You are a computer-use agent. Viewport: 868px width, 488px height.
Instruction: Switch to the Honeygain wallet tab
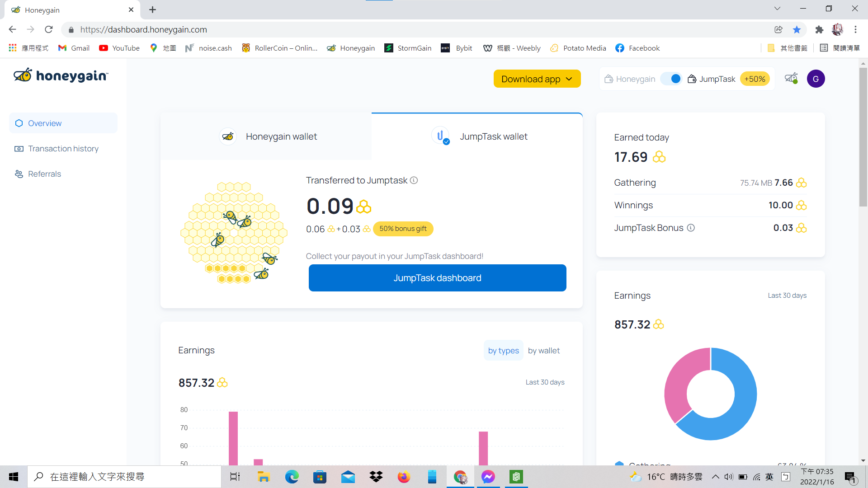pos(266,136)
